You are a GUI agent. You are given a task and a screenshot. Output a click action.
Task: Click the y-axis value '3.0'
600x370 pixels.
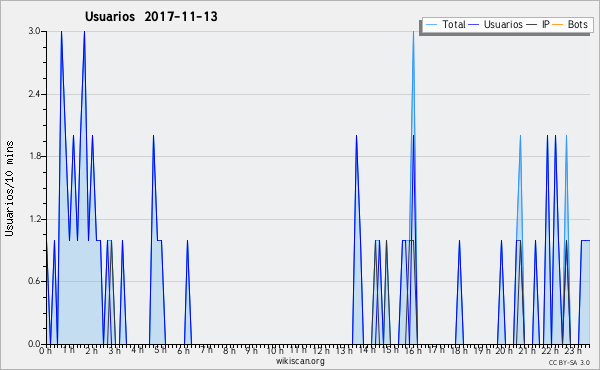pyautogui.click(x=34, y=31)
